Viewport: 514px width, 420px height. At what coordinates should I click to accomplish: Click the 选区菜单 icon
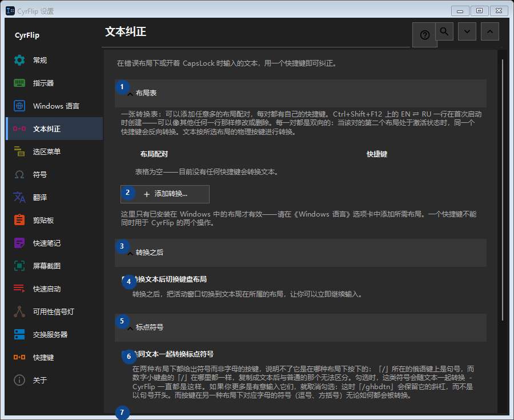19,151
